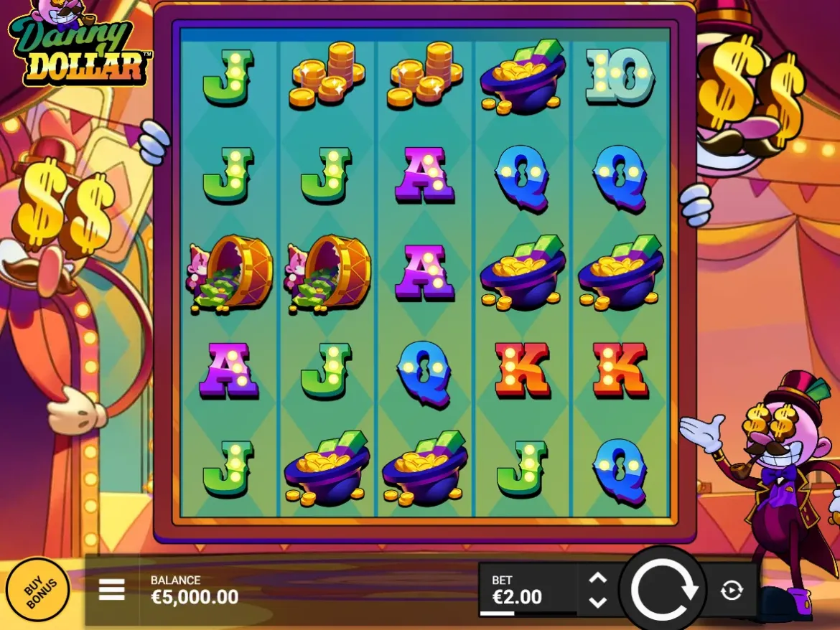
Task: Click top-row hat full of coins
Action: (x=523, y=77)
